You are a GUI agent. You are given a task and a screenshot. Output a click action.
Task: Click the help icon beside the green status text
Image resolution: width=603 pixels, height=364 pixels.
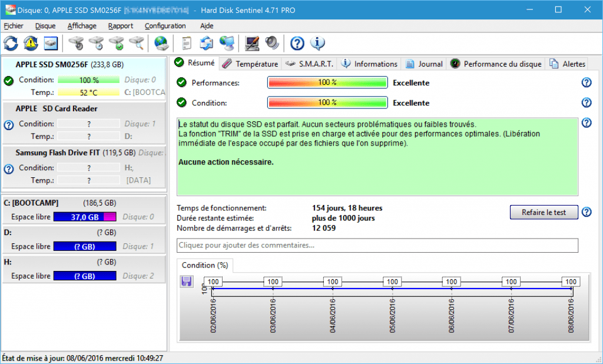tap(587, 123)
